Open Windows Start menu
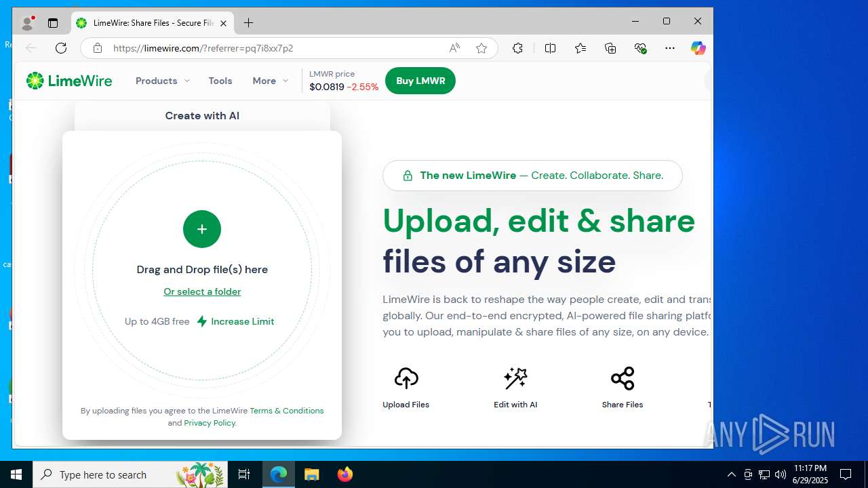The width and height of the screenshot is (868, 488). (x=16, y=474)
